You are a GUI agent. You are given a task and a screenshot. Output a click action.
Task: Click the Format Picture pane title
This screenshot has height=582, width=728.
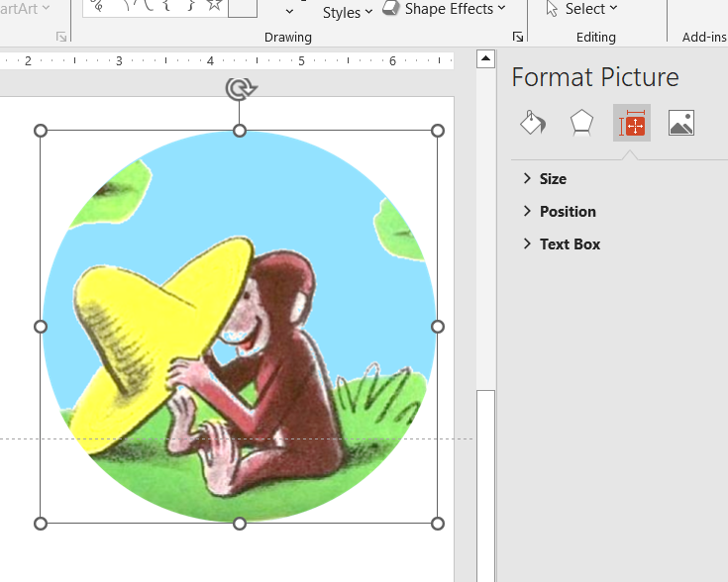[594, 77]
